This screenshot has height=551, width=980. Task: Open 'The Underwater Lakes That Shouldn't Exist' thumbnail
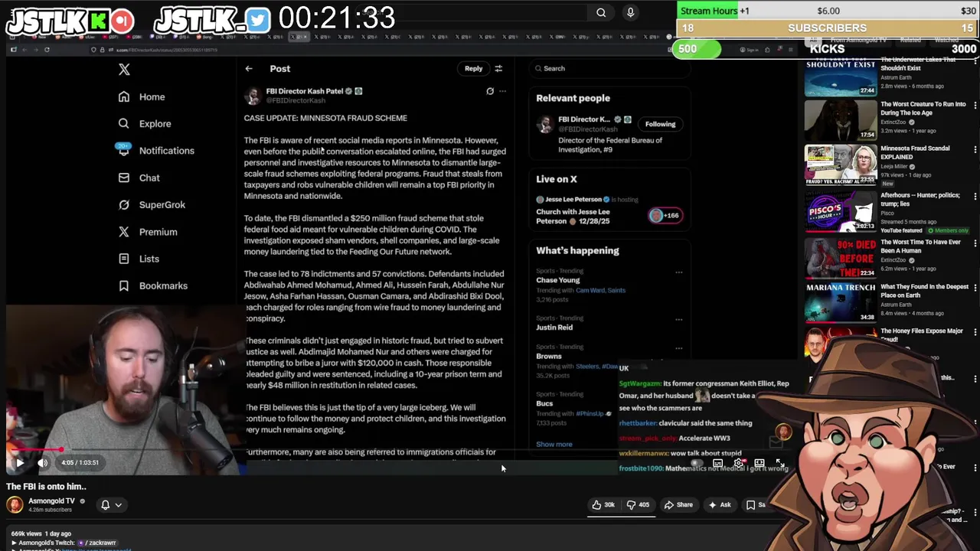tap(840, 77)
